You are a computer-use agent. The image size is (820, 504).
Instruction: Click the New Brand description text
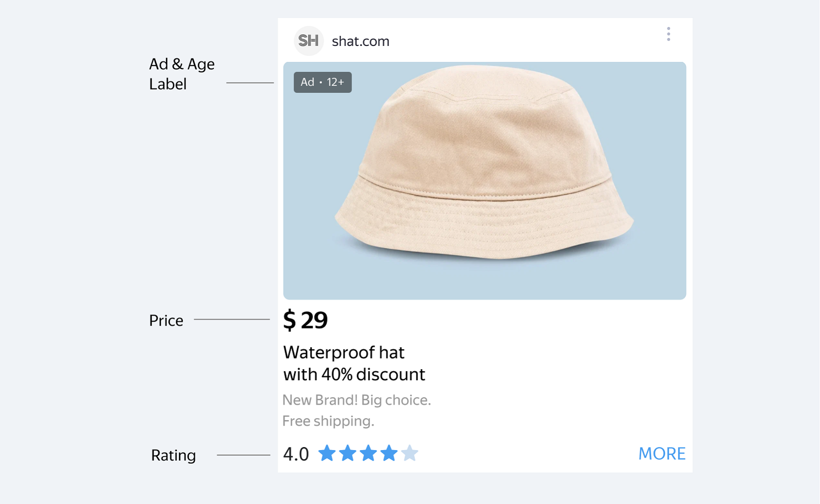pyautogui.click(x=356, y=400)
